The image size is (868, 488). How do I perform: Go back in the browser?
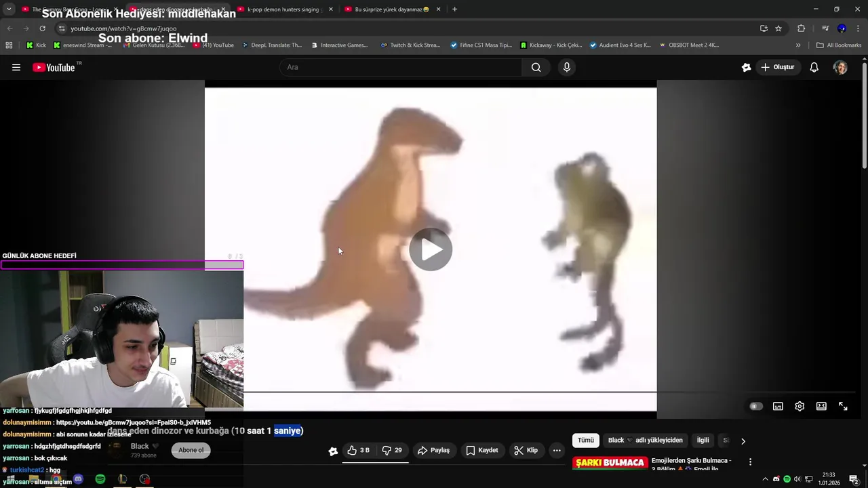coord(10,28)
